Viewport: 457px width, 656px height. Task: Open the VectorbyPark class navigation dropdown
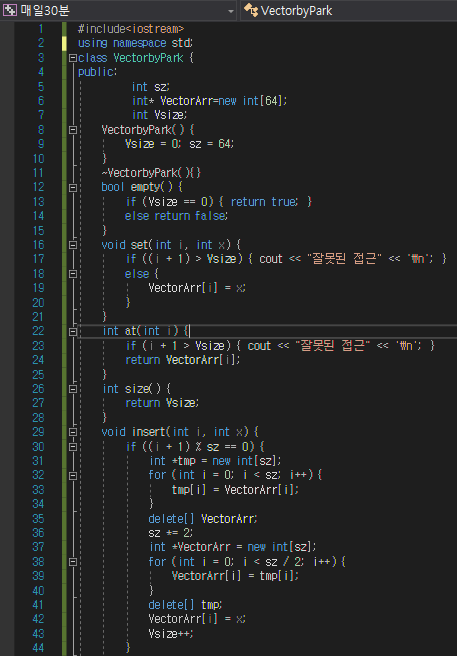click(x=349, y=10)
